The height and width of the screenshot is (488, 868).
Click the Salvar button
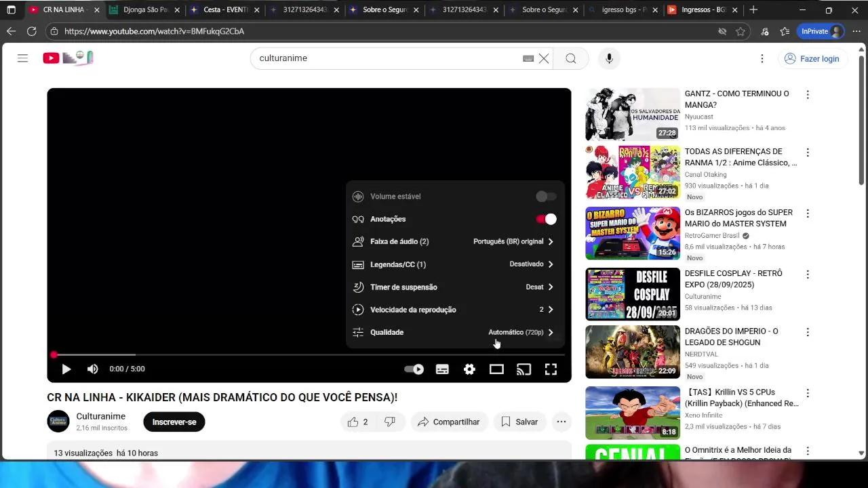(519, 422)
